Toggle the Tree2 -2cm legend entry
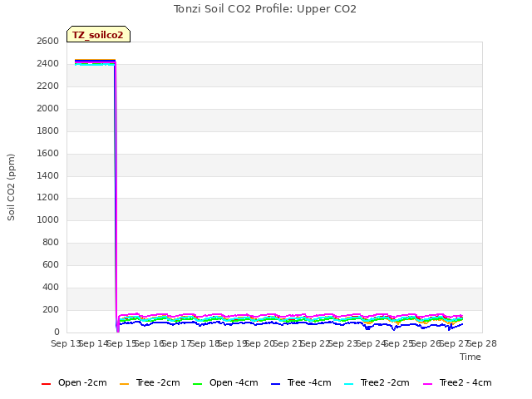Viewport: 532px width, 399px height. 377,382
